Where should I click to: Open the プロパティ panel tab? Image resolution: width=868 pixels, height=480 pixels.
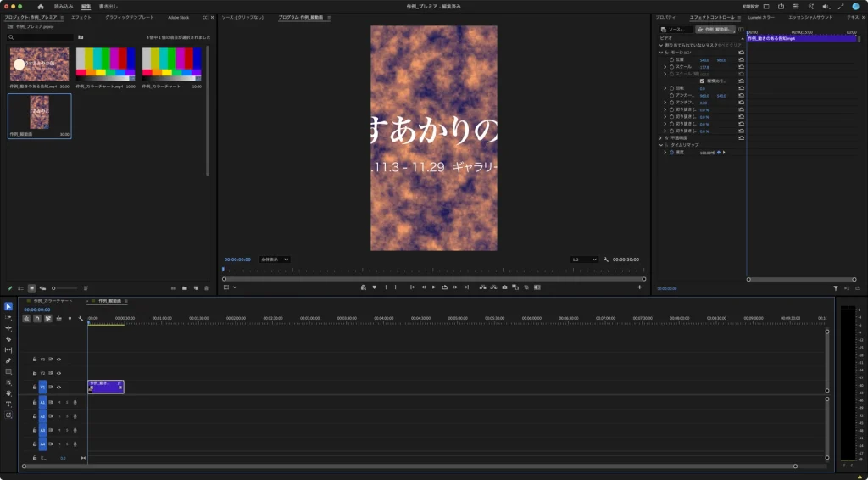click(665, 17)
